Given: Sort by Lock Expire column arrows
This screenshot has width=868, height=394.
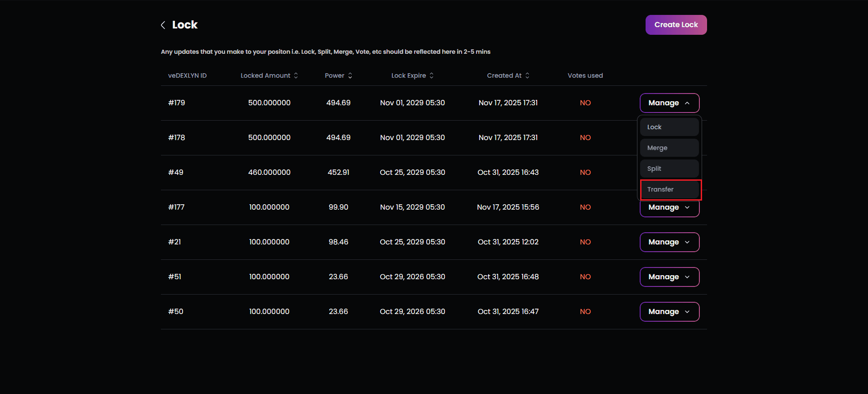Looking at the screenshot, I should [x=431, y=75].
